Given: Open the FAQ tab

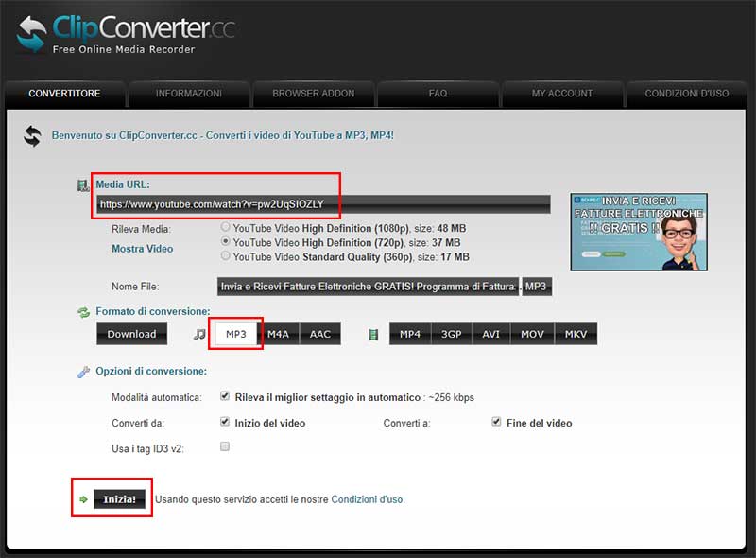Looking at the screenshot, I should 438,94.
